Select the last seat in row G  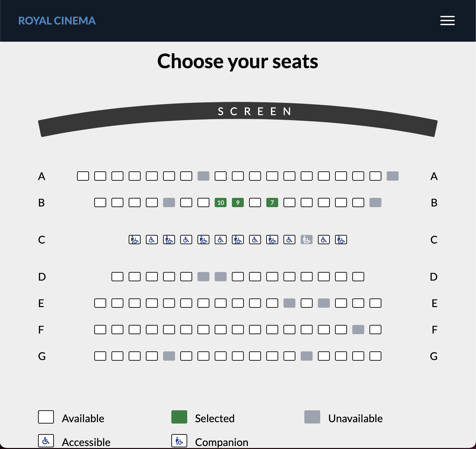coord(375,356)
